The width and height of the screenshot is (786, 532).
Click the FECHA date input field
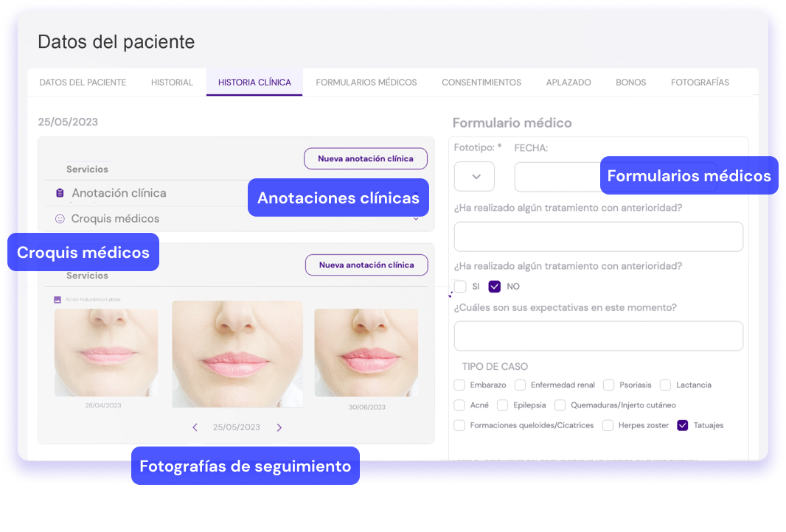point(557,177)
